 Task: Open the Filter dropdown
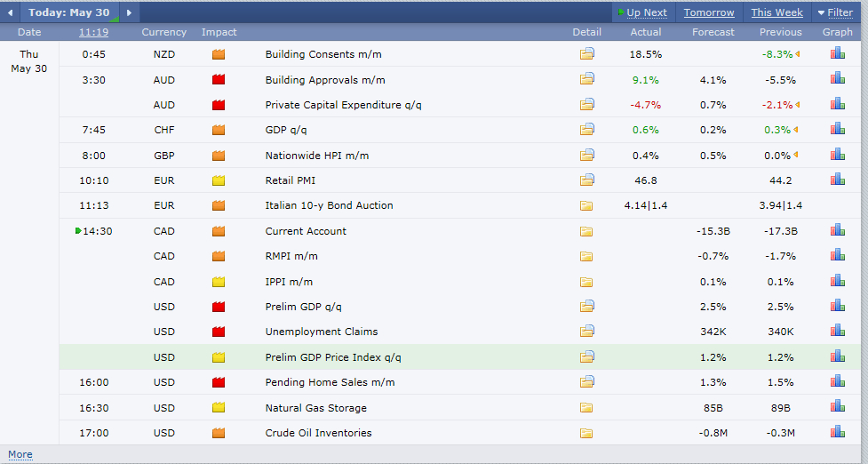tap(835, 12)
